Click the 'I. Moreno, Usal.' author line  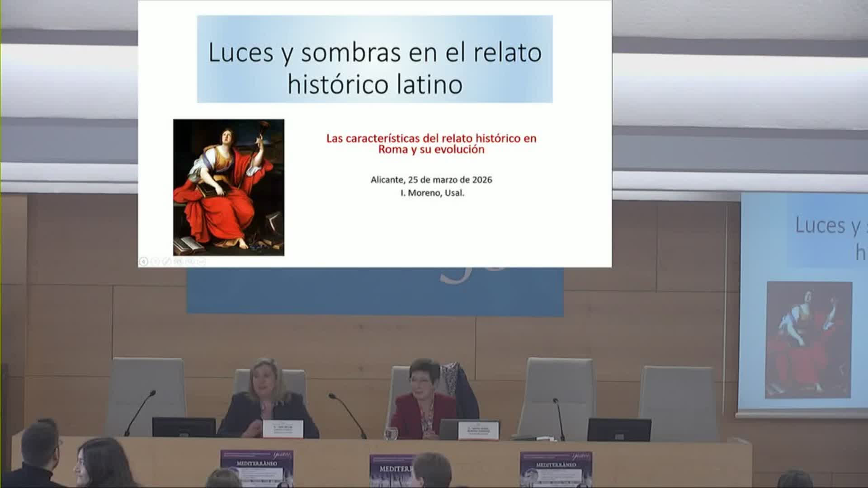click(x=432, y=193)
